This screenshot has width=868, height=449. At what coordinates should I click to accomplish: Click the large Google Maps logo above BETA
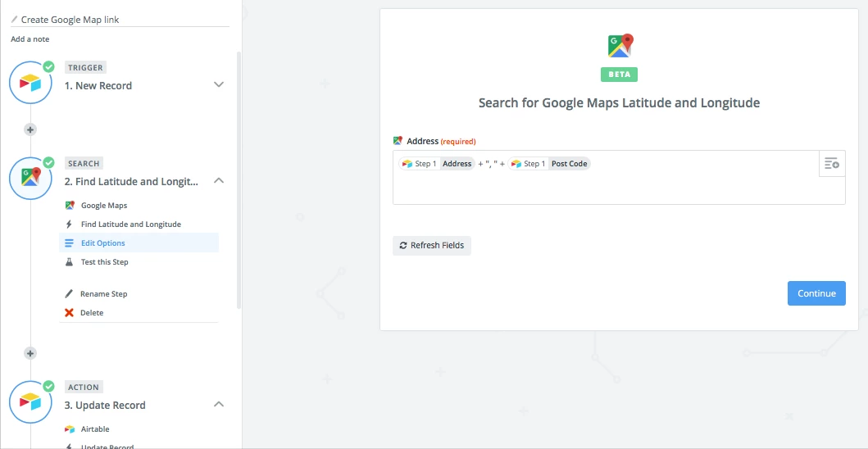coord(620,46)
